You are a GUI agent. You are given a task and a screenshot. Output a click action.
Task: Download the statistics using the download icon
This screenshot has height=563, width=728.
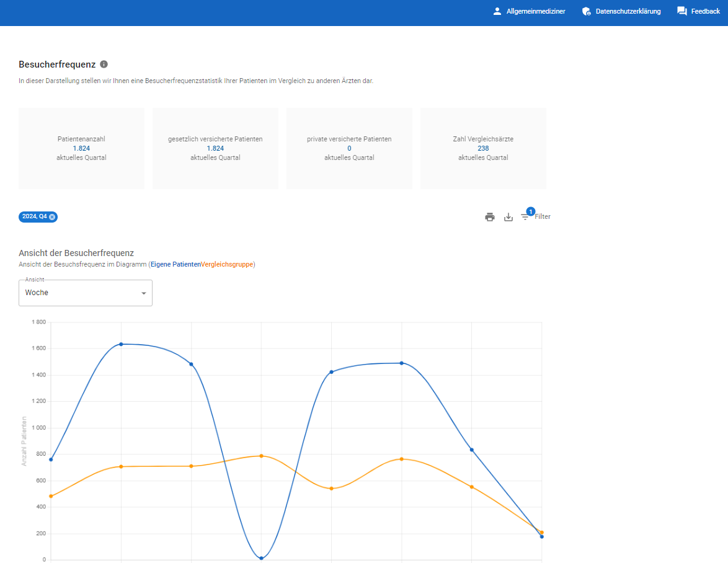[508, 217]
